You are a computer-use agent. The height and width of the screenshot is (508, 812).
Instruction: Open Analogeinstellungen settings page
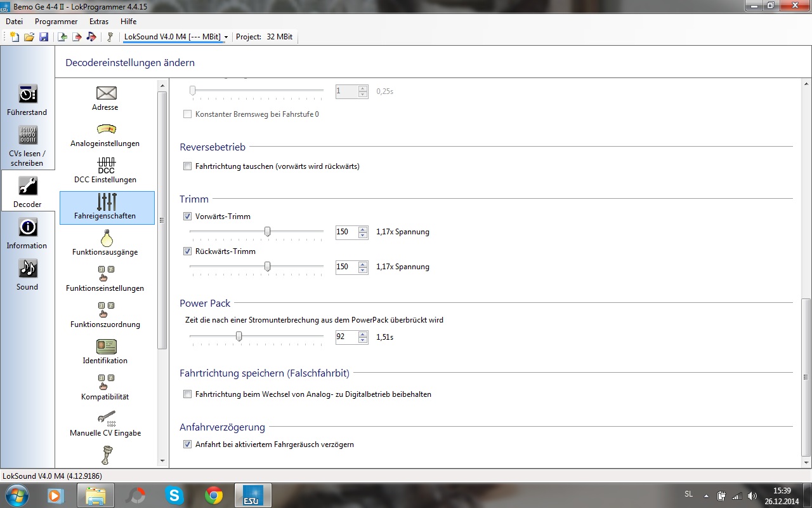coord(105,135)
